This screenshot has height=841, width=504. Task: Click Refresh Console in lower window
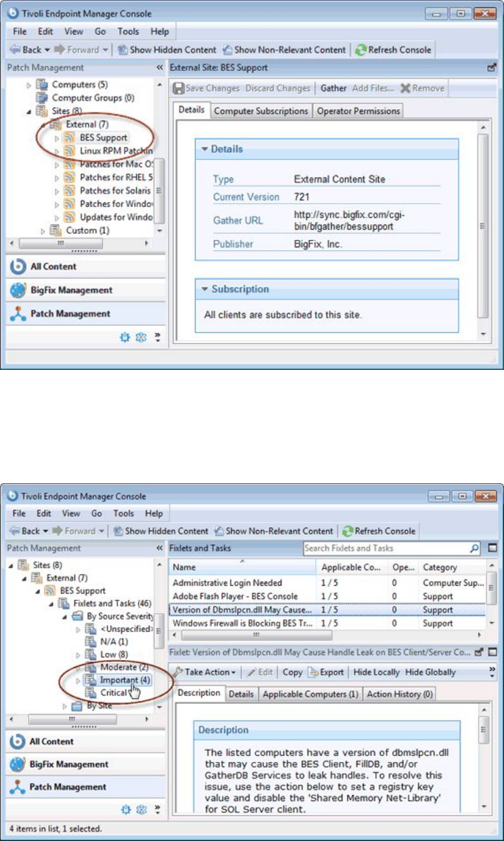point(380,531)
